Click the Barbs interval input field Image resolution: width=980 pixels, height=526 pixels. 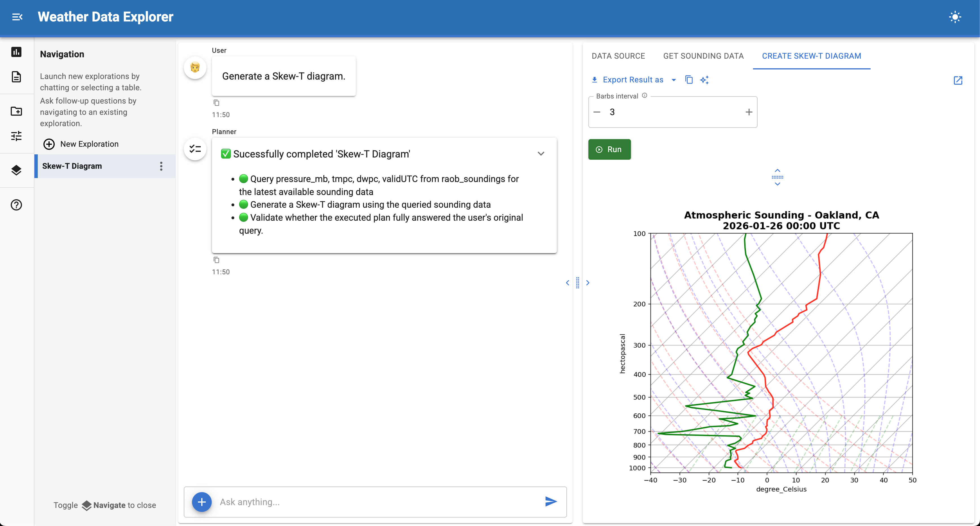673,112
